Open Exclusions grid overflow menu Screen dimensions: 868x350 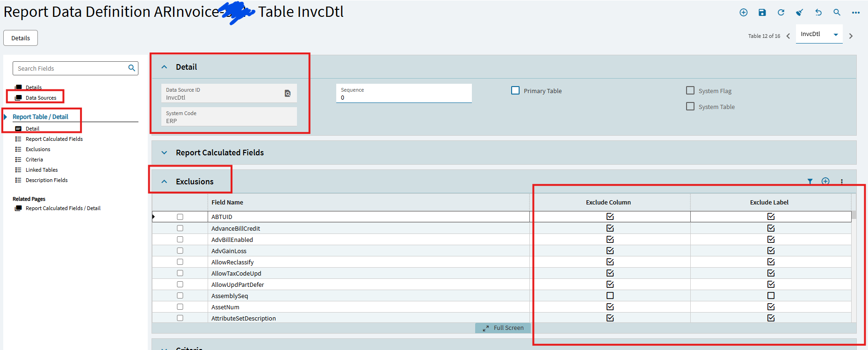tap(842, 182)
